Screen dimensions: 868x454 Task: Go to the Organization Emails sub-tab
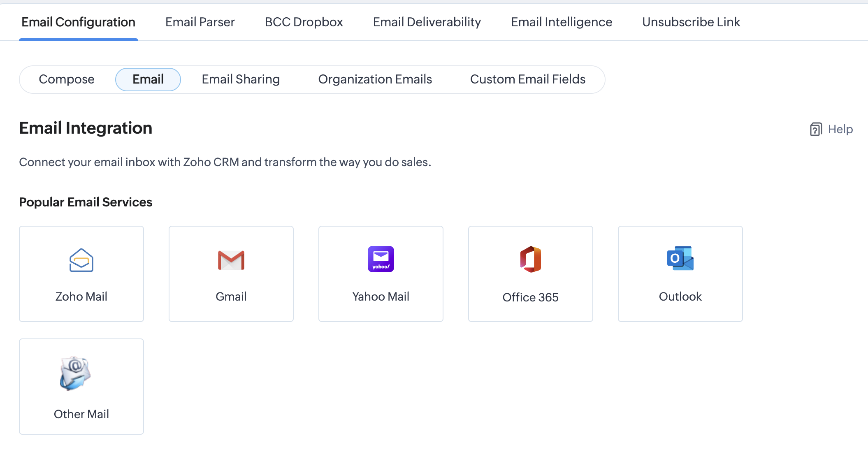coord(375,79)
